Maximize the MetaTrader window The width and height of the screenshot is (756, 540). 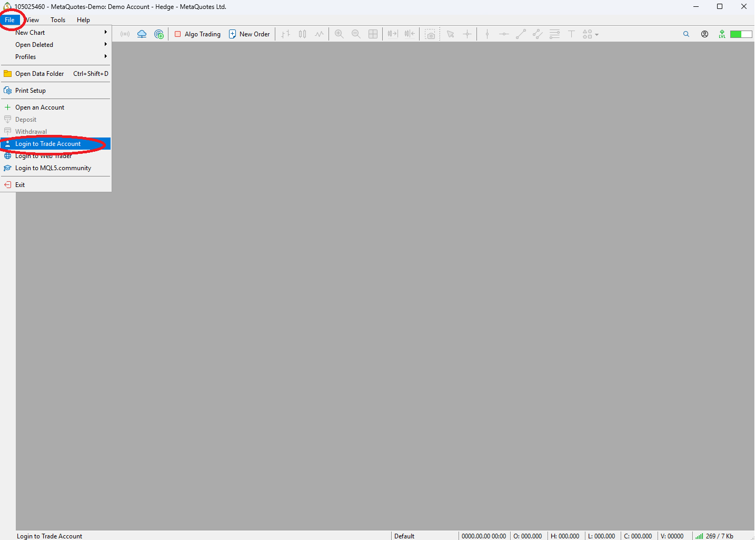pos(720,7)
